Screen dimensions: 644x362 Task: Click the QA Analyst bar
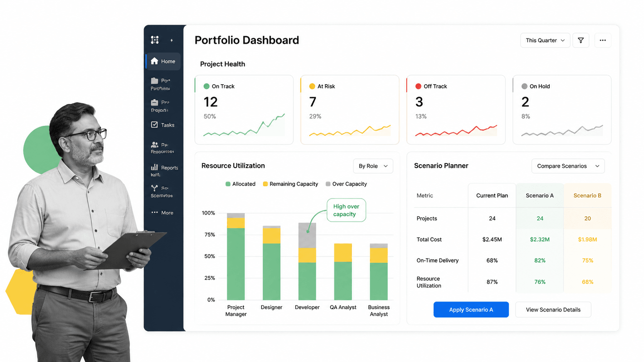(x=343, y=272)
